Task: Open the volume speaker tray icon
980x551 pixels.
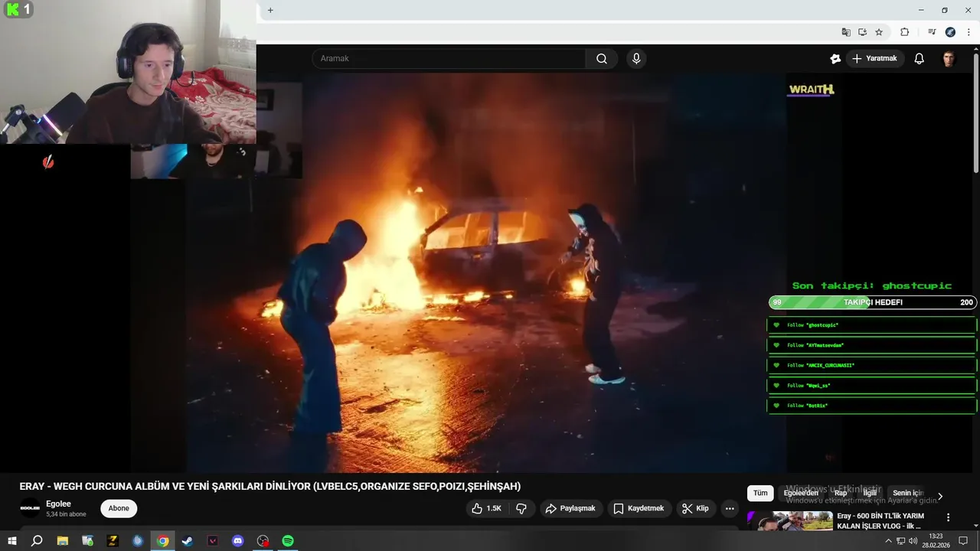Action: coord(913,541)
